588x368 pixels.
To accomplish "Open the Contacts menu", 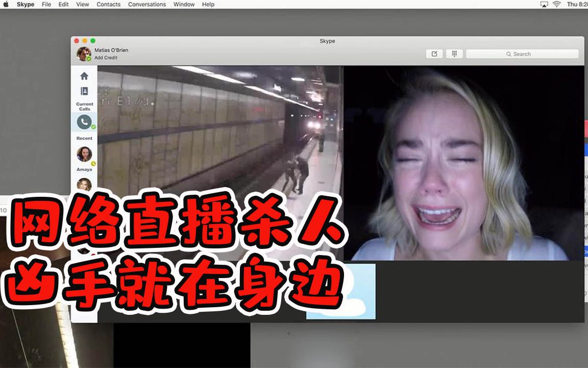I will coord(108,5).
